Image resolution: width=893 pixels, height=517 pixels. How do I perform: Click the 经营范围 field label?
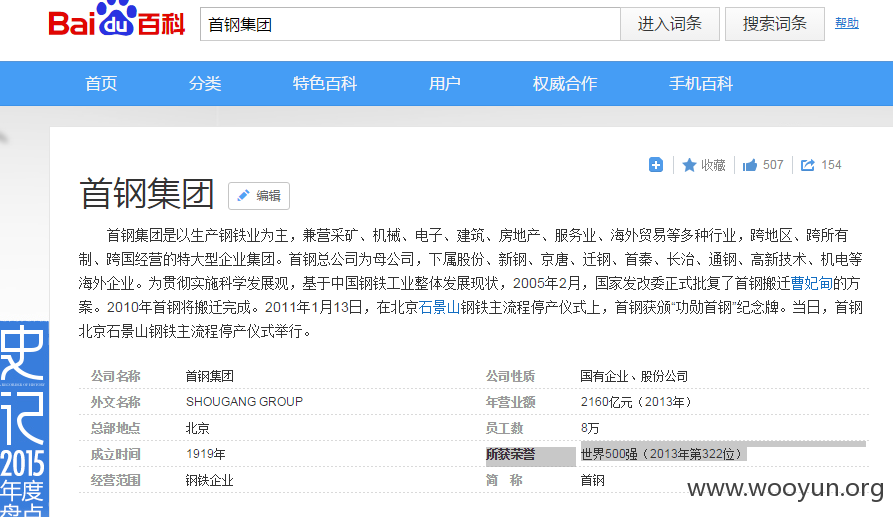[x=116, y=481]
